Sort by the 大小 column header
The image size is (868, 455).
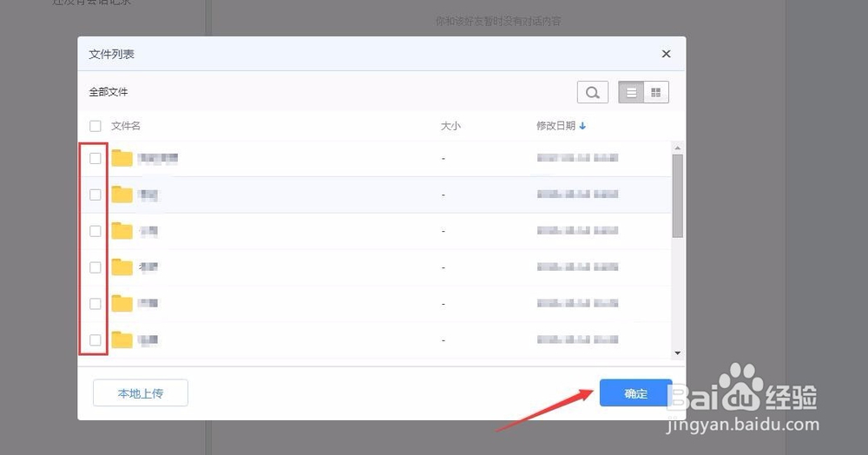click(450, 126)
